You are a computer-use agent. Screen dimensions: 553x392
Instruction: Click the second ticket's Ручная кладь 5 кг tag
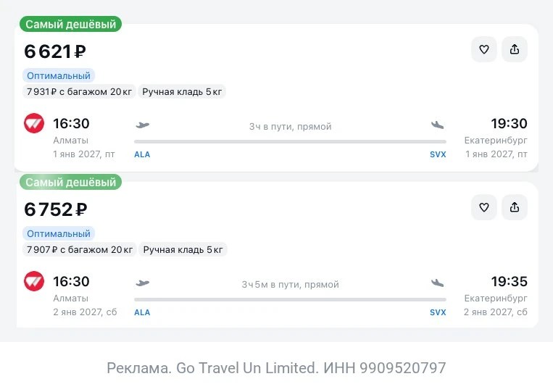[183, 249]
